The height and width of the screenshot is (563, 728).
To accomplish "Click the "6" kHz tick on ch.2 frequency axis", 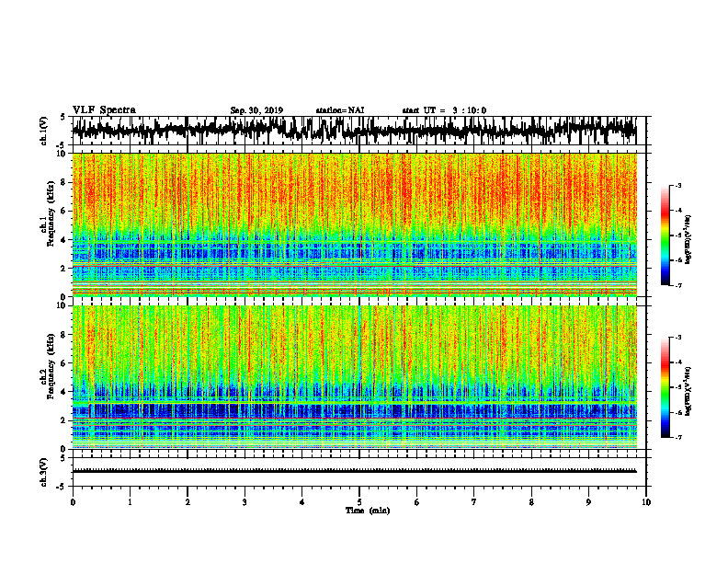I will click(63, 363).
